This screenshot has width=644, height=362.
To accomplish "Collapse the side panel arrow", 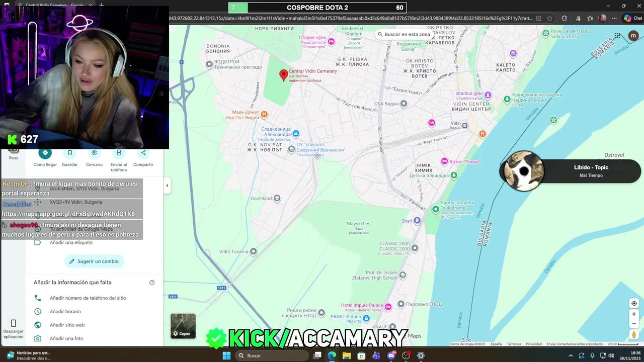I will pyautogui.click(x=167, y=186).
